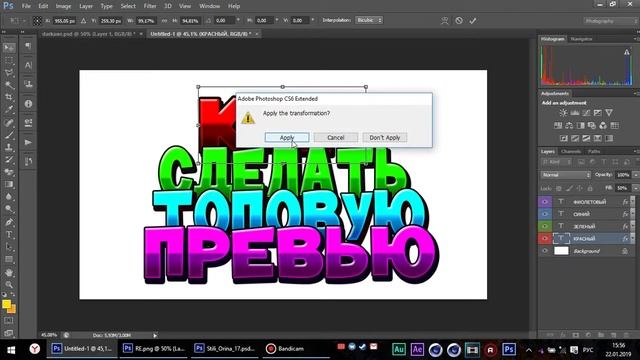640x360 pixels.
Task: Hide the КРАСНЫЙ layer
Action: tap(544, 238)
